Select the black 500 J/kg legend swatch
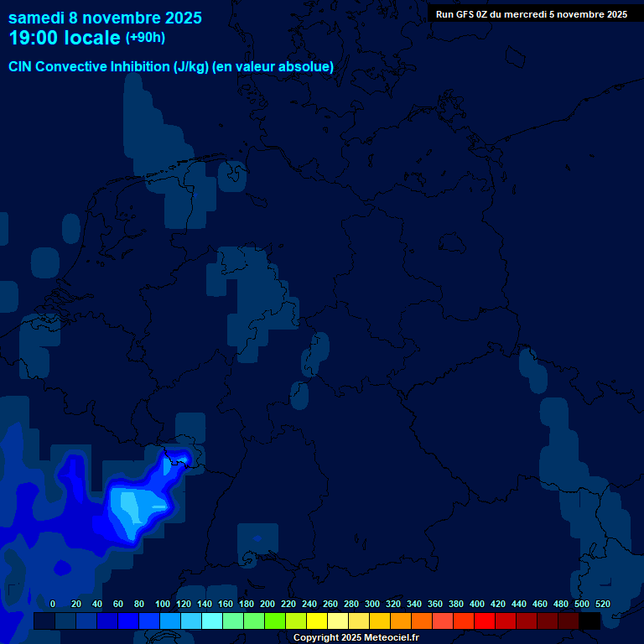 tap(589, 621)
